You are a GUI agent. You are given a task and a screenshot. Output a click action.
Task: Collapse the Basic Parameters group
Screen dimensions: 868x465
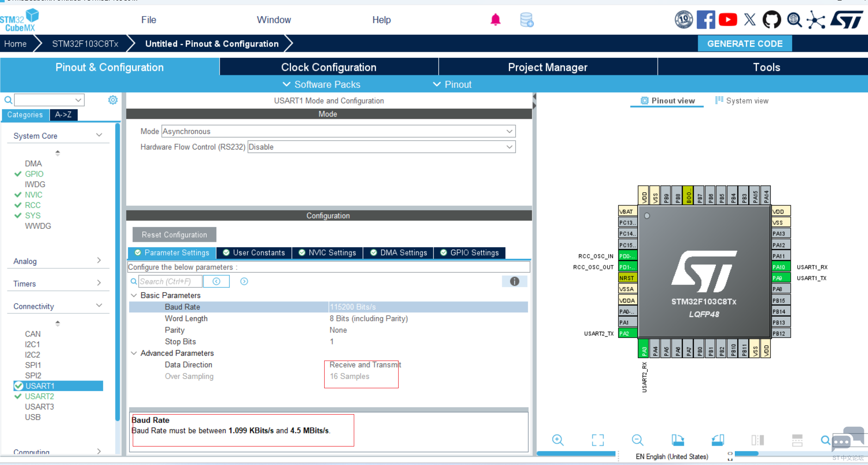pyautogui.click(x=134, y=295)
